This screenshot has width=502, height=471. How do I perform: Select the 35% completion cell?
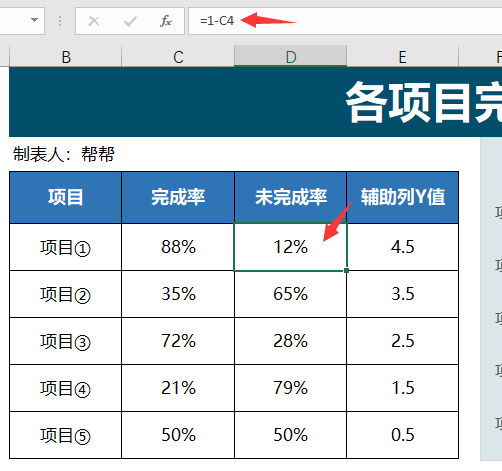coord(178,294)
